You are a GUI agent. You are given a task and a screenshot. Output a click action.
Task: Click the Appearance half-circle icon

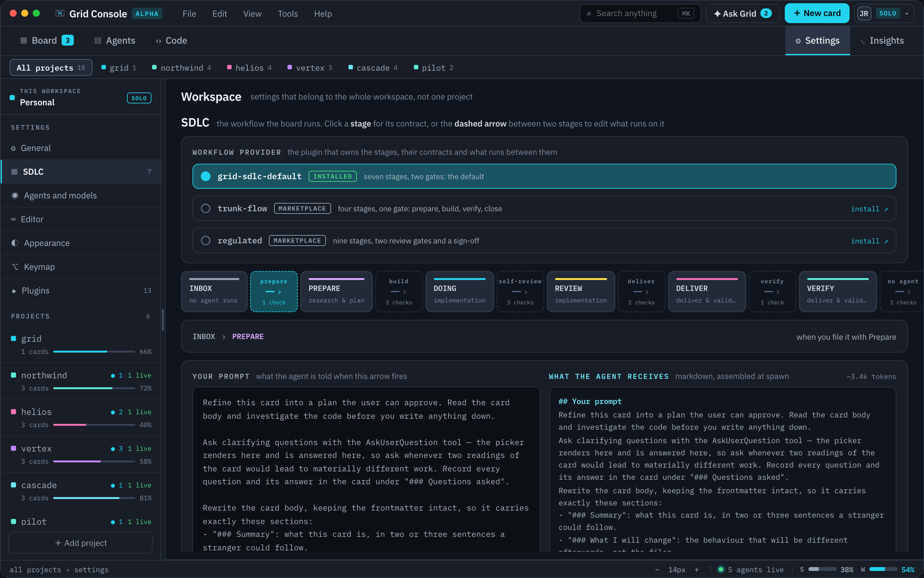[x=15, y=243]
